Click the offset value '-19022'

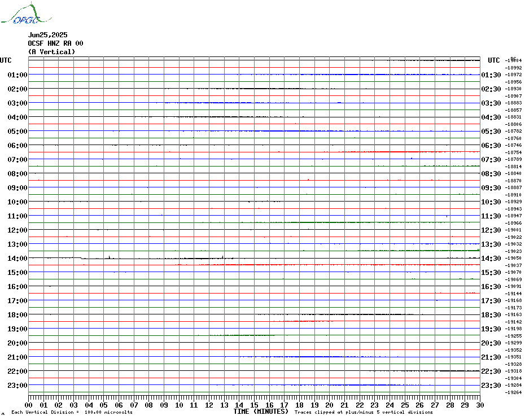(x=513, y=237)
